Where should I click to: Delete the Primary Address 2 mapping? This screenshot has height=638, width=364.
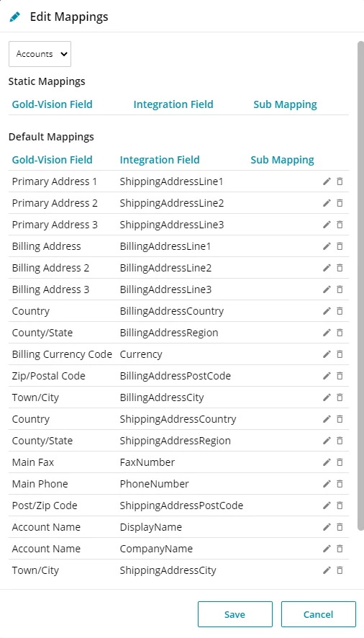coord(340,203)
